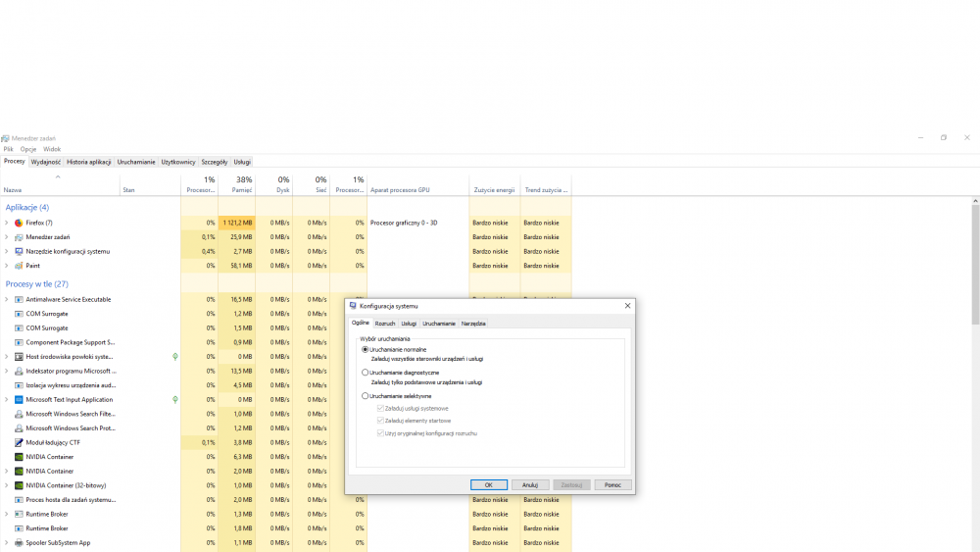Expand the Paint process row
The width and height of the screenshot is (980, 552).
coord(7,266)
